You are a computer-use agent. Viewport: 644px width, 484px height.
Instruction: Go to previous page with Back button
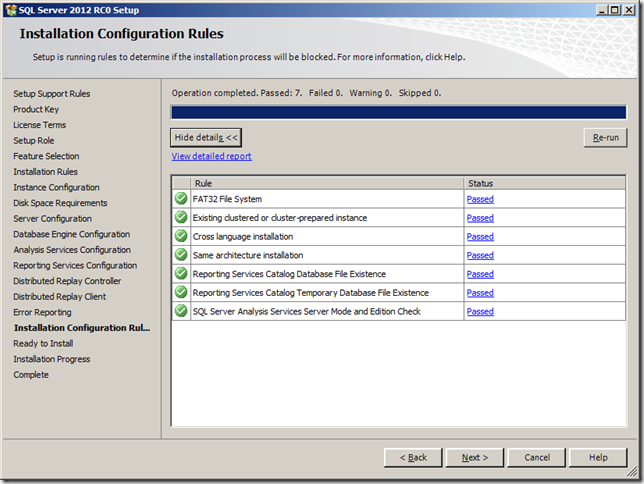413,457
